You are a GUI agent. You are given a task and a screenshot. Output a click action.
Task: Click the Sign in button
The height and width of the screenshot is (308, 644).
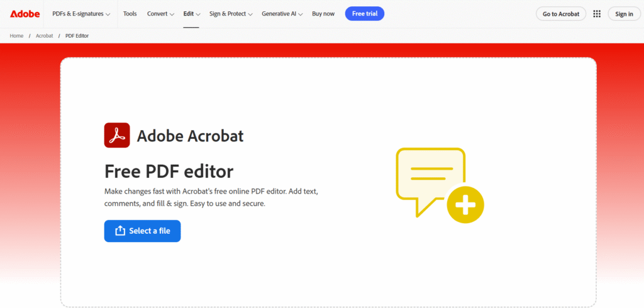click(624, 14)
